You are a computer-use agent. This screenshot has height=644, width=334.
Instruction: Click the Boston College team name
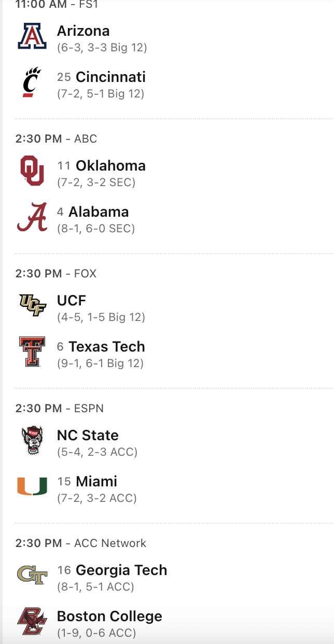(x=109, y=617)
